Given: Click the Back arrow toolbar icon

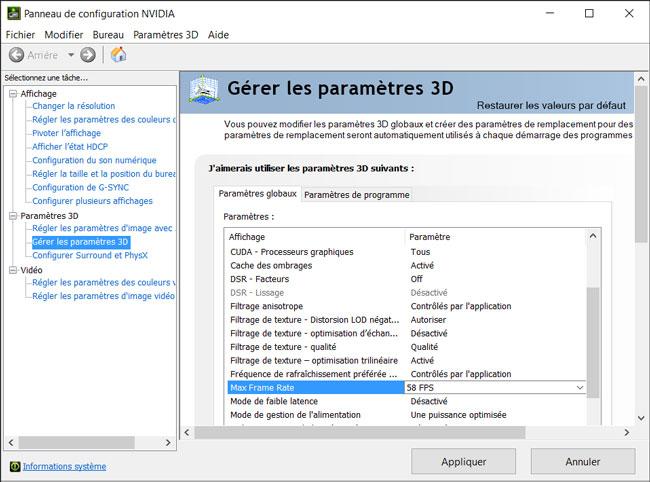Looking at the screenshot, I should [x=17, y=55].
